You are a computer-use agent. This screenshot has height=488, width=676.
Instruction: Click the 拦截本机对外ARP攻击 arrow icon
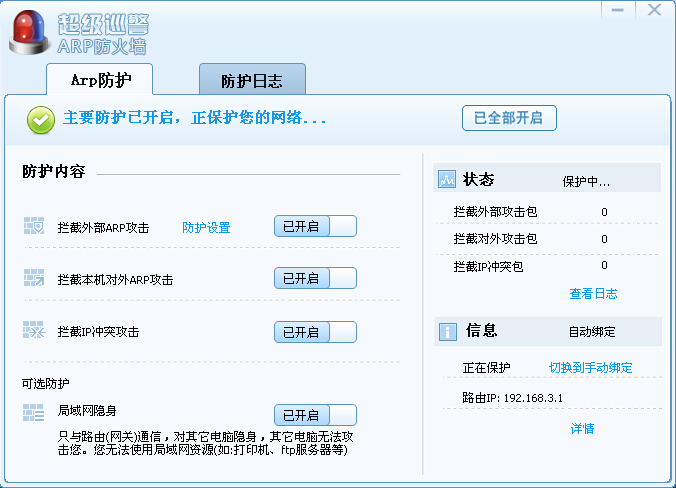pyautogui.click(x=34, y=278)
